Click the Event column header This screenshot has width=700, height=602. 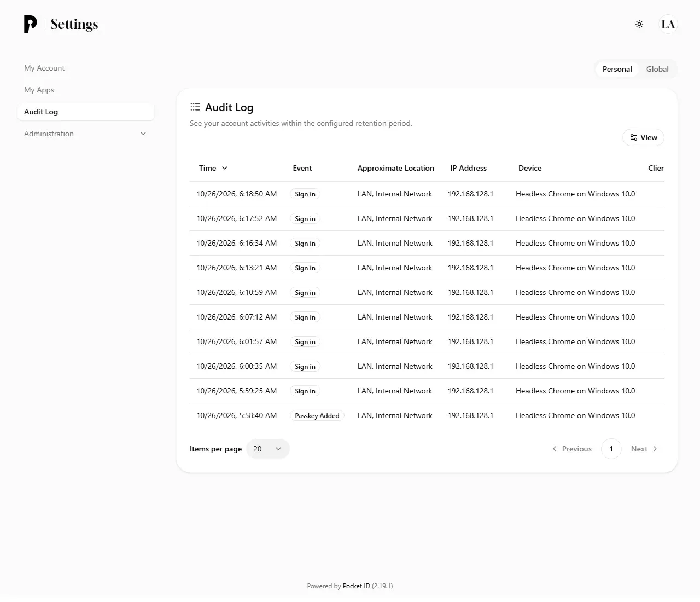[x=302, y=168]
